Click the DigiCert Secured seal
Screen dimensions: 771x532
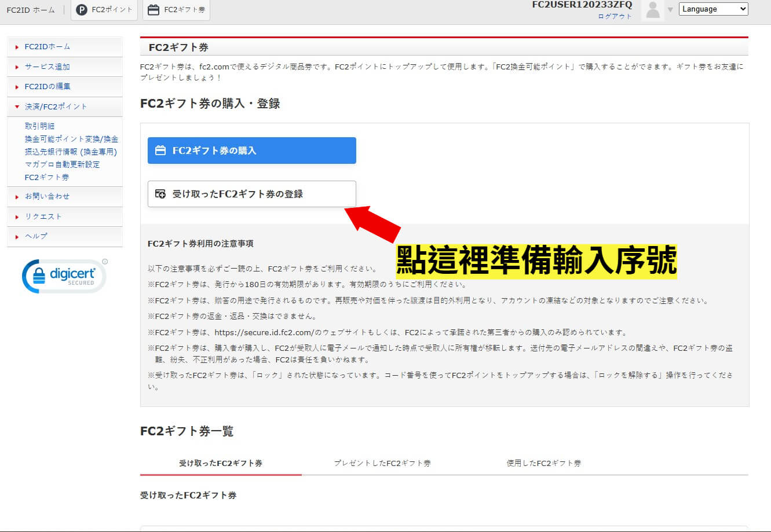coord(63,276)
